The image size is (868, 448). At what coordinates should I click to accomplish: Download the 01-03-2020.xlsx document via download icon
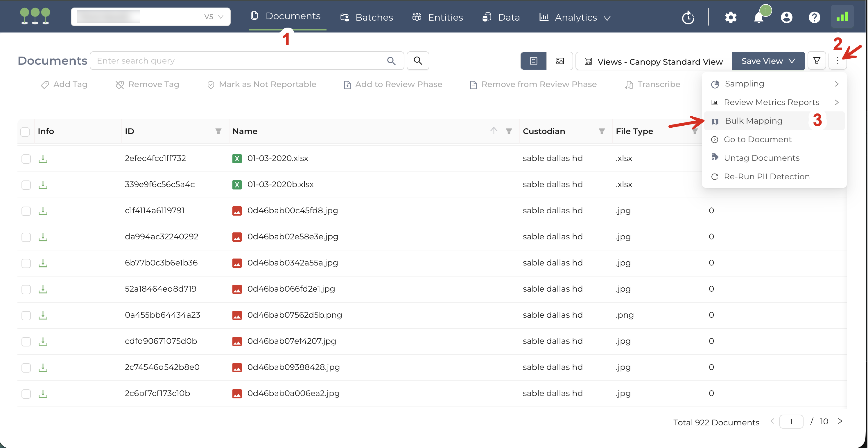(43, 158)
